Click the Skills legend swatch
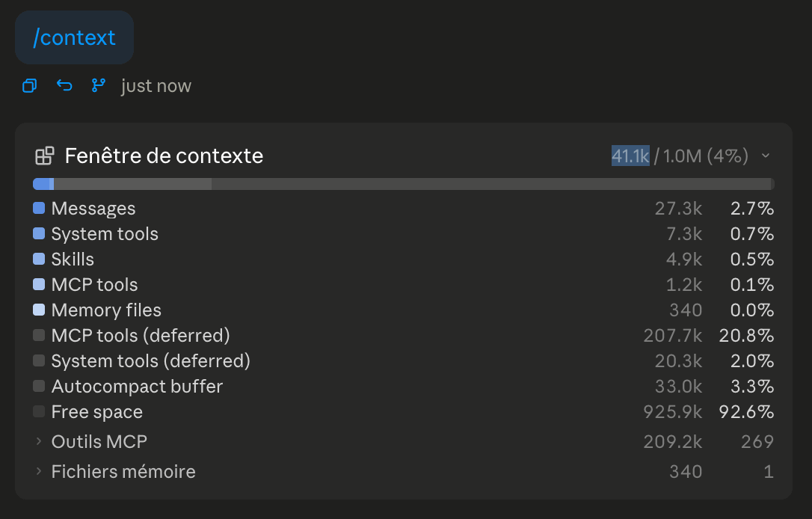 click(x=39, y=259)
